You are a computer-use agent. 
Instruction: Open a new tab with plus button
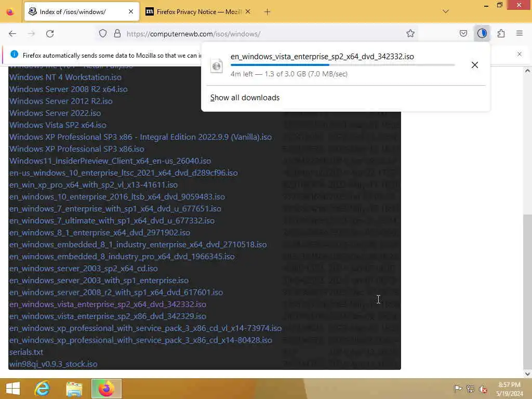(x=268, y=12)
